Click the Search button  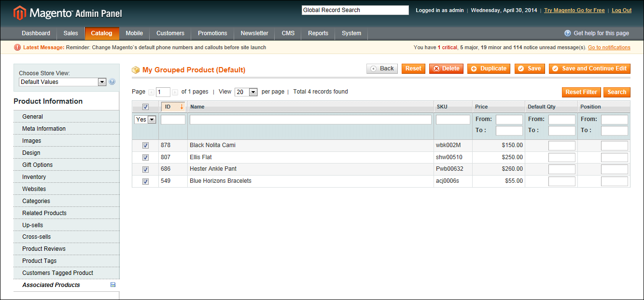click(x=617, y=92)
